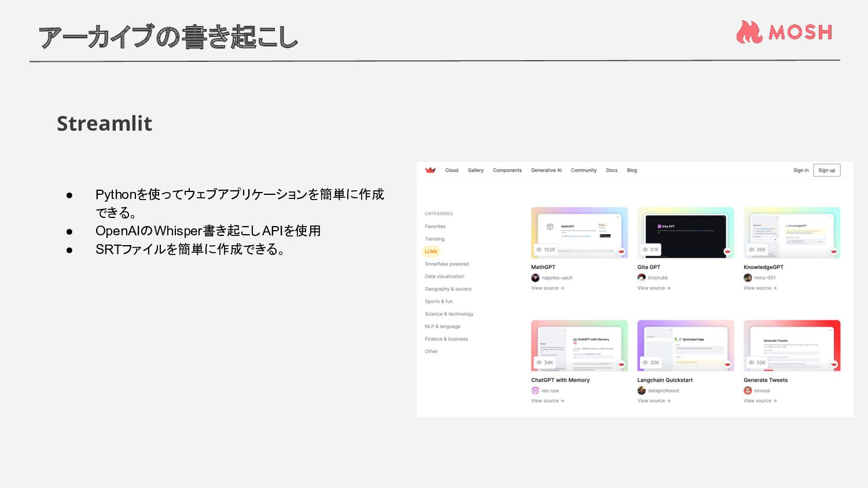The image size is (868, 488).
Task: Click the Sign up button
Action: [x=827, y=171]
